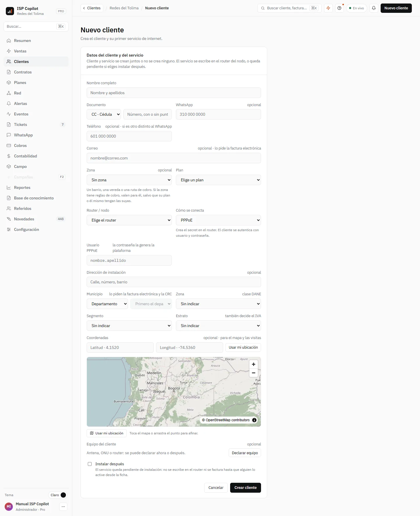Open user menu three-dots button
Screen dimensions: 420x516
[x=63, y=507]
